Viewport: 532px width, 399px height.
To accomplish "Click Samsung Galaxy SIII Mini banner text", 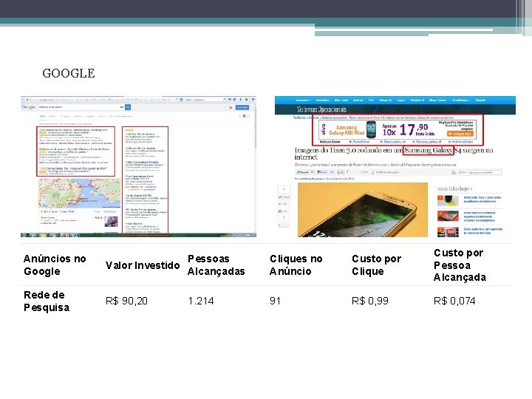I will tap(347, 130).
